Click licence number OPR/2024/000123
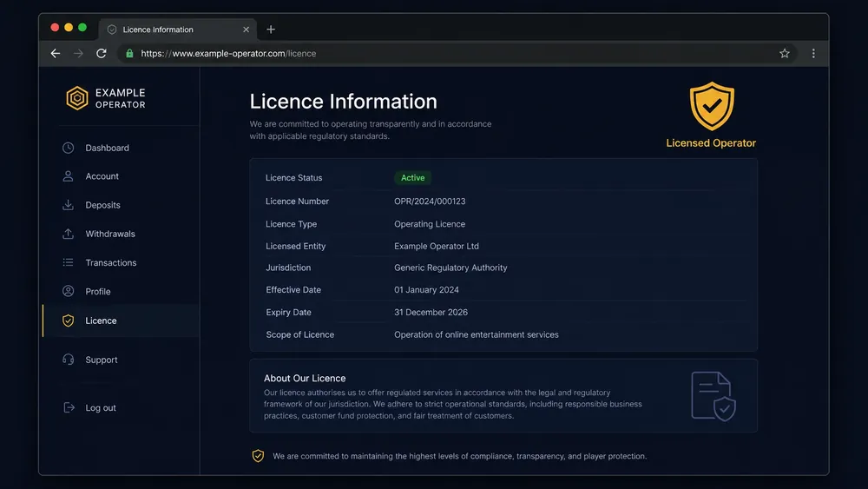This screenshot has width=868, height=489. pos(430,201)
